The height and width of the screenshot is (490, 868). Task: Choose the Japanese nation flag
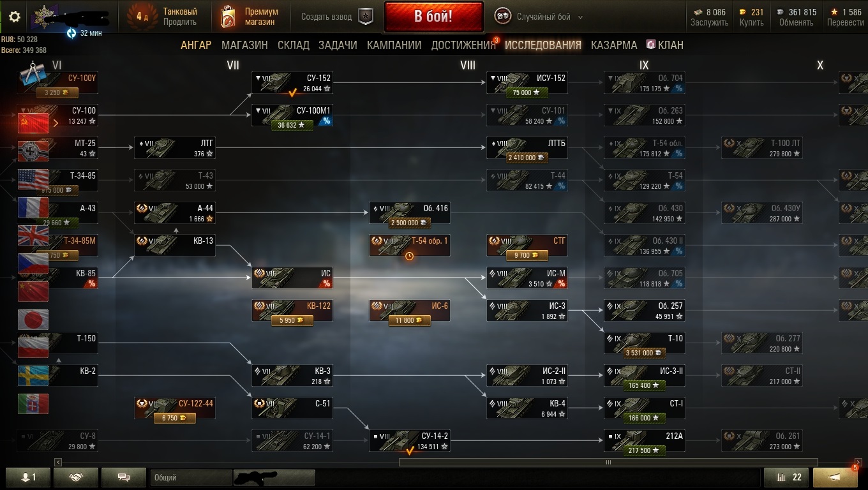click(33, 319)
